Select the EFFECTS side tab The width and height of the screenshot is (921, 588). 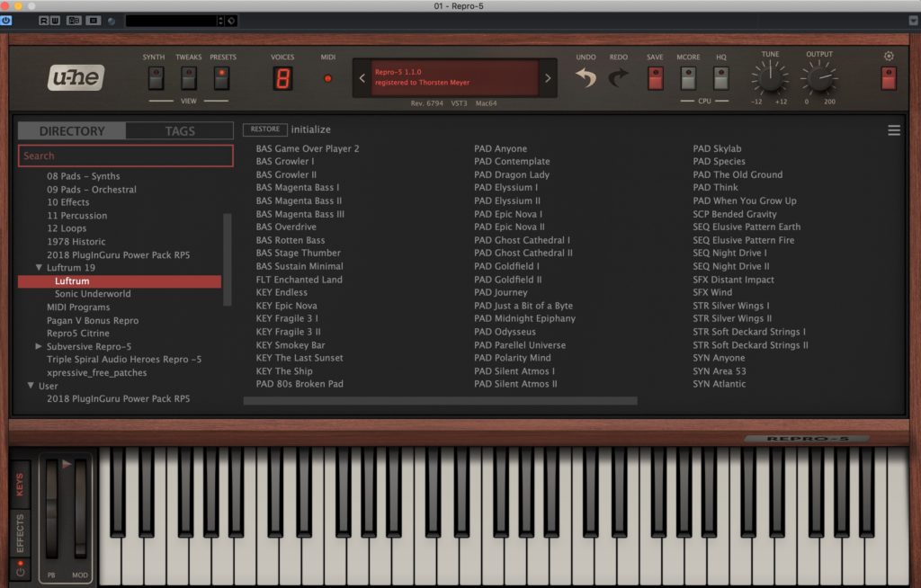point(20,533)
